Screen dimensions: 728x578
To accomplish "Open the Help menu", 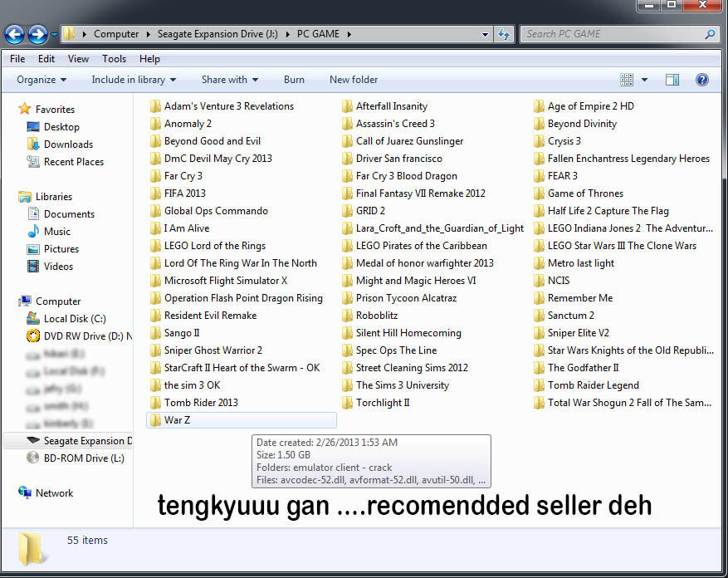I will [x=149, y=59].
